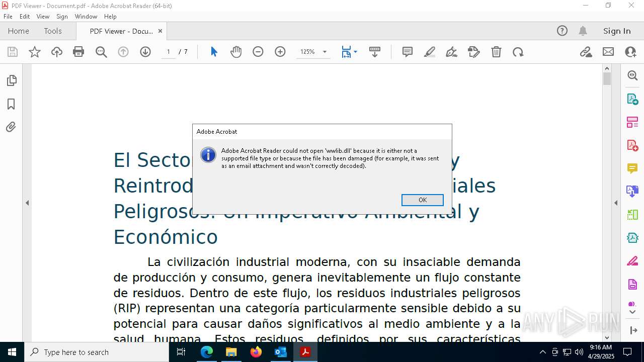Activate the selection arrow tool
Screen dimensions: 644x362
[x=214, y=52]
